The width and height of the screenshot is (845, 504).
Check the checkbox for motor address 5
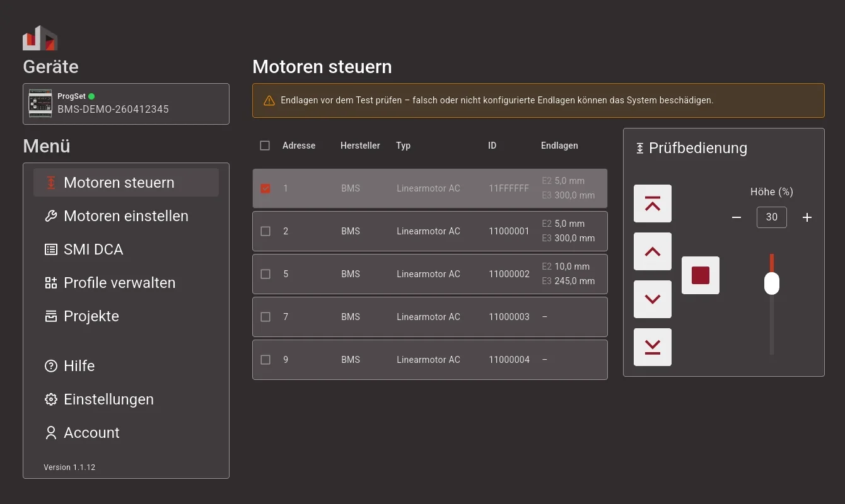(265, 274)
